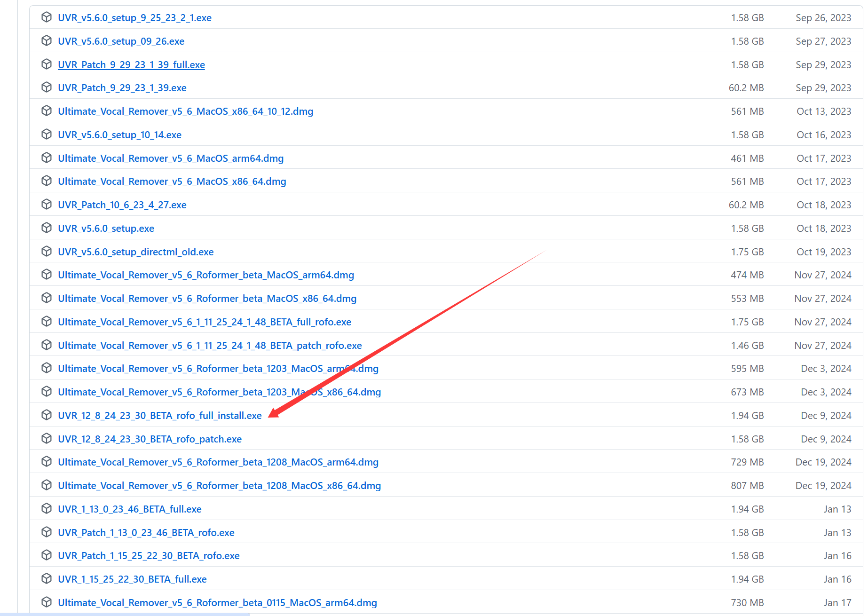Click package icon beside UVR_v5.6.0_setup.exe
The width and height of the screenshot is (868, 616).
point(47,228)
